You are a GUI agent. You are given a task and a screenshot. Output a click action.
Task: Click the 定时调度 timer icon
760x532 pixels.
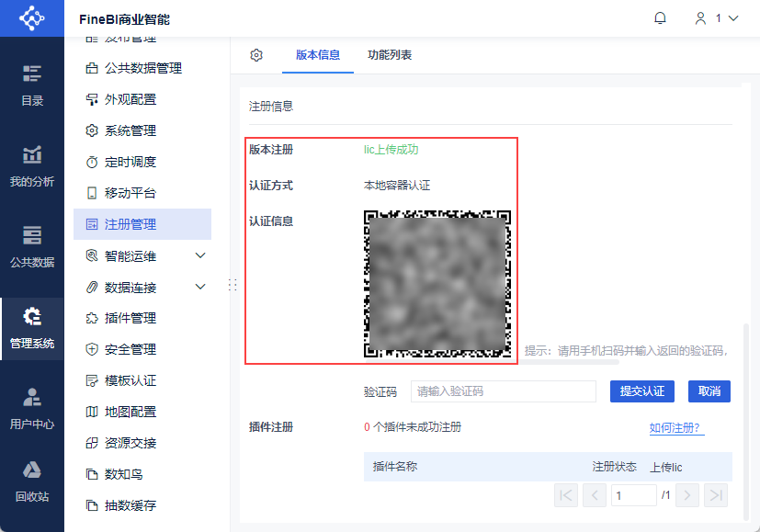point(92,162)
